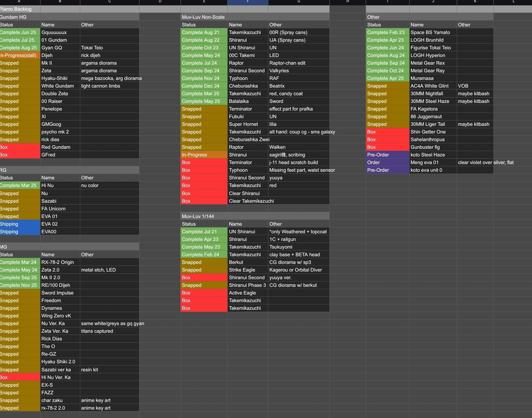Select the "EVA 02" cell
This screenshot has height=418, width=532.
coord(60,224)
